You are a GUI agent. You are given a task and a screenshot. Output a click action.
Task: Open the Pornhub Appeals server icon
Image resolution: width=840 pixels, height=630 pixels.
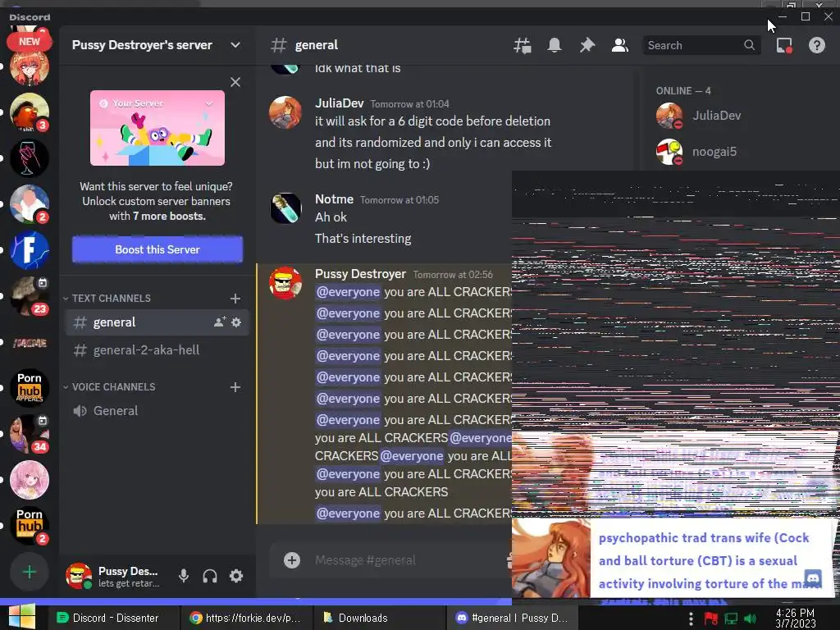pos(30,387)
